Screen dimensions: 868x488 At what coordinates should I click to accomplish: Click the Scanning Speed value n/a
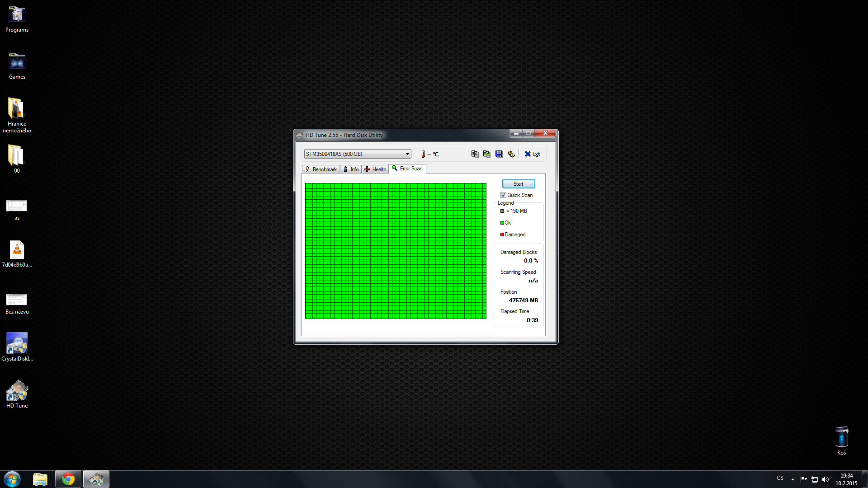[533, 281]
